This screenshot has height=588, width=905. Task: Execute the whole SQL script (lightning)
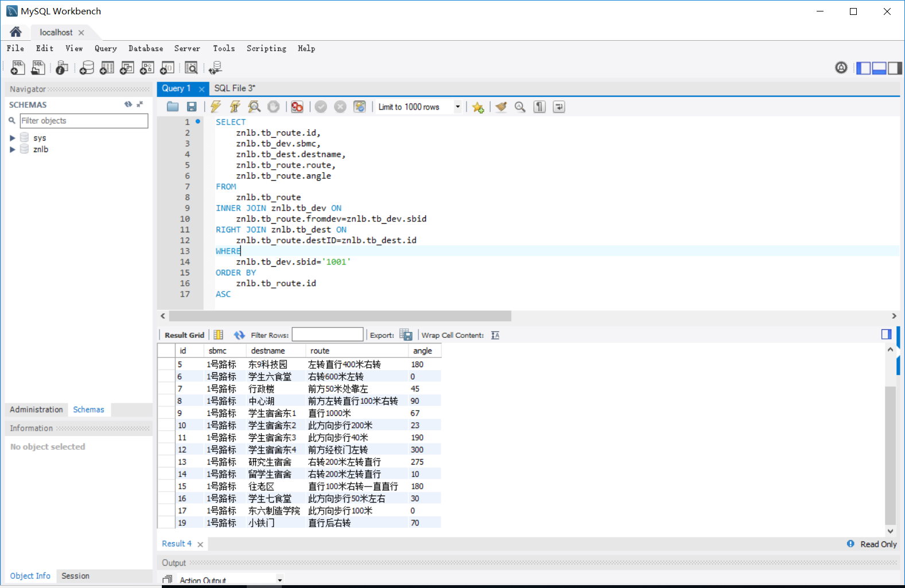(216, 107)
